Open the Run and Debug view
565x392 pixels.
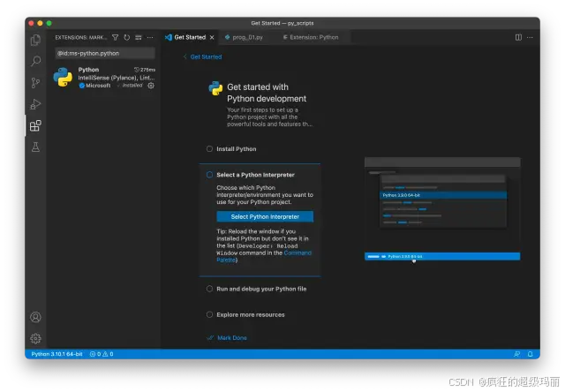pyautogui.click(x=35, y=104)
